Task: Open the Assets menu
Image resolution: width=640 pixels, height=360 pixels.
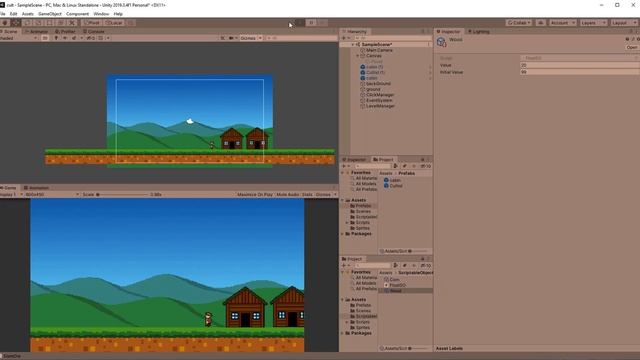Action: [28, 14]
